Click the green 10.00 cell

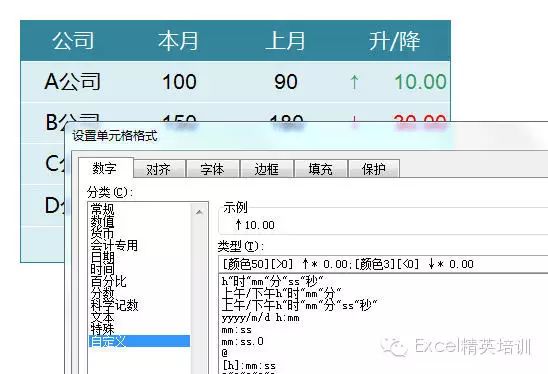(420, 82)
